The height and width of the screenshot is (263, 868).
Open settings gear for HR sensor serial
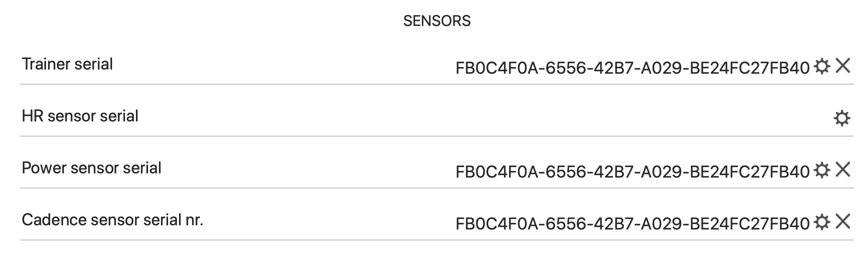pyautogui.click(x=842, y=118)
